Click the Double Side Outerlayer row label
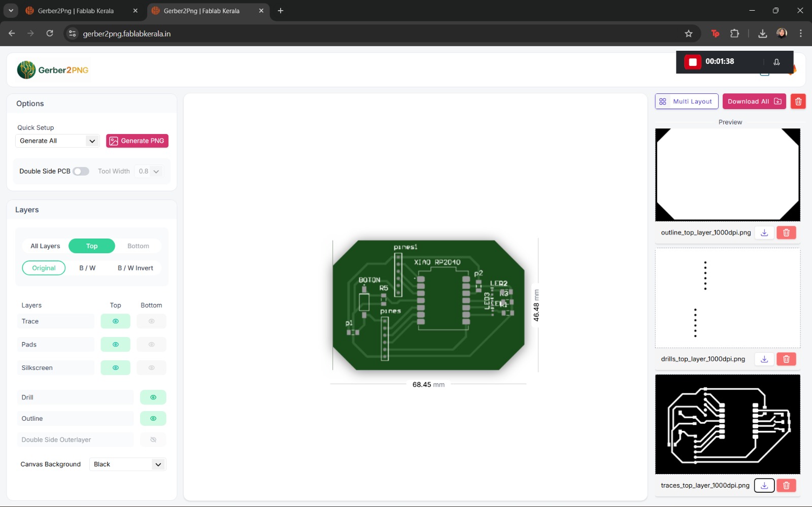The image size is (812, 507). pyautogui.click(x=76, y=440)
